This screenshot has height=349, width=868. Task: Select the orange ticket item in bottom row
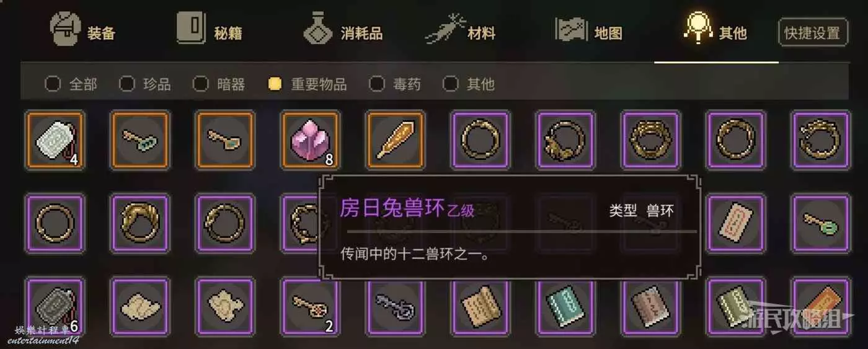coord(820,306)
